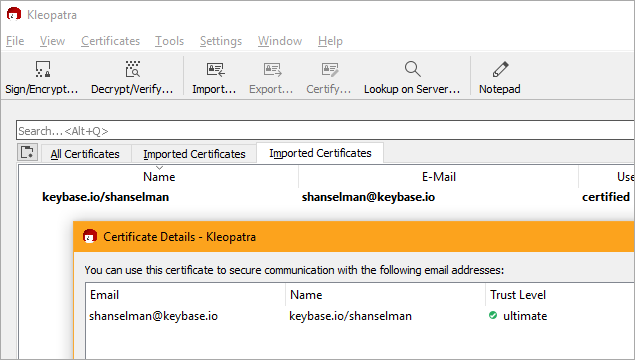635x360 pixels.
Task: Click the ultimate trust level value
Action: pyautogui.click(x=525, y=315)
